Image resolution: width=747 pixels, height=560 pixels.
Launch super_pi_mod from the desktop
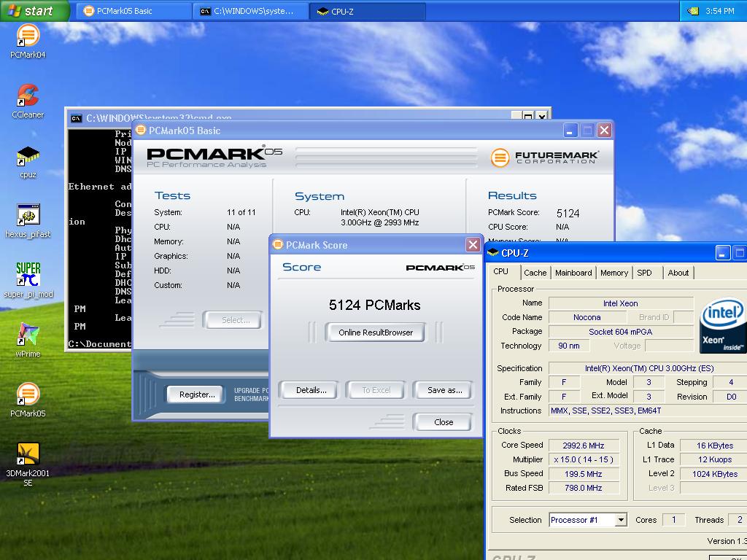click(28, 281)
